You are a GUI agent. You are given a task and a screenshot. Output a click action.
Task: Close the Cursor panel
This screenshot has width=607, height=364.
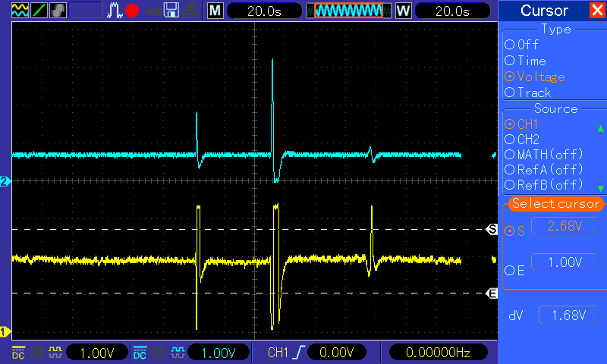click(x=597, y=10)
